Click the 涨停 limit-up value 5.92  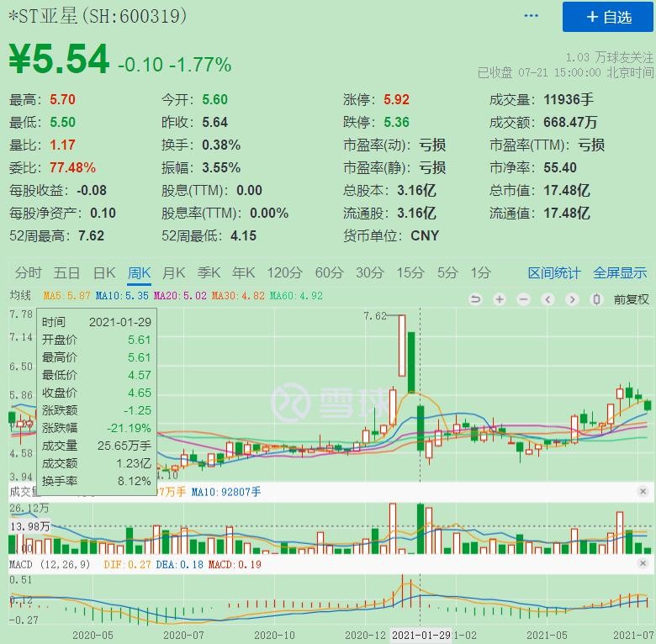(x=396, y=99)
